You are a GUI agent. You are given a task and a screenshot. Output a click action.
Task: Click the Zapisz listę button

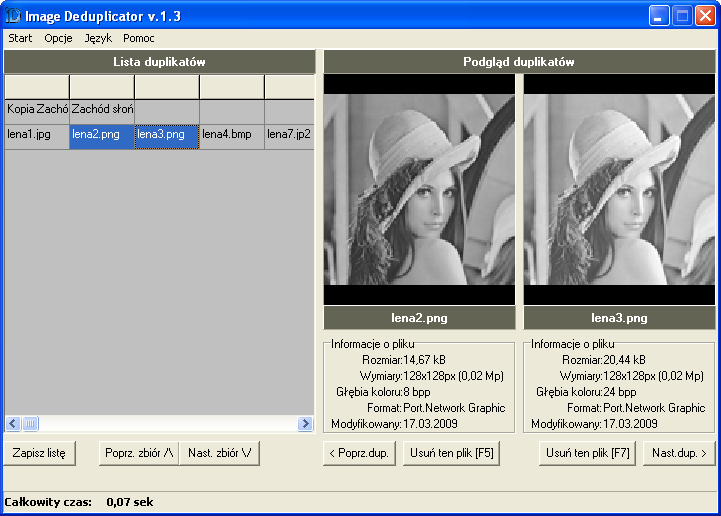click(39, 453)
